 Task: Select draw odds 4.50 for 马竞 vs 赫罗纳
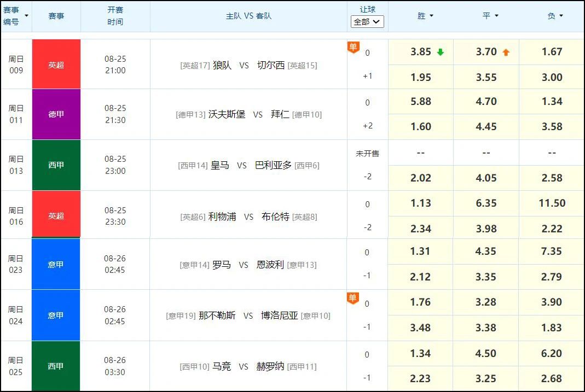coord(486,353)
